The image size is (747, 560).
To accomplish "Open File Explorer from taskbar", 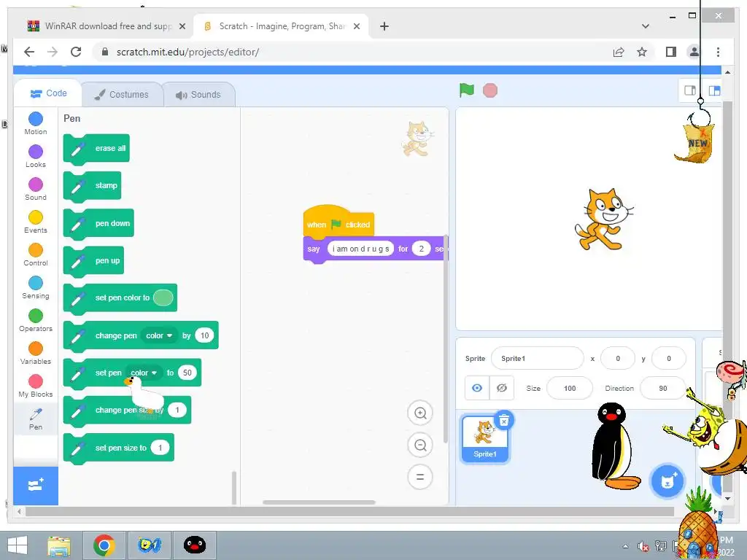I will pyautogui.click(x=59, y=545).
